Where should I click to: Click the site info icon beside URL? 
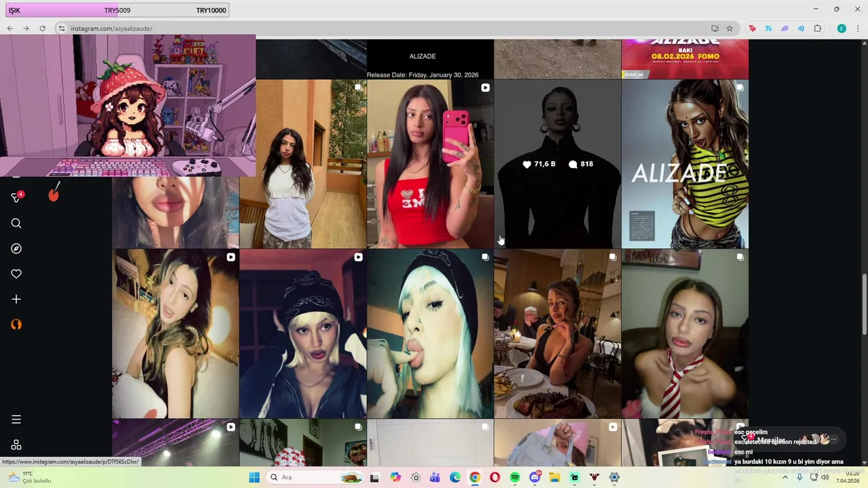(x=62, y=28)
